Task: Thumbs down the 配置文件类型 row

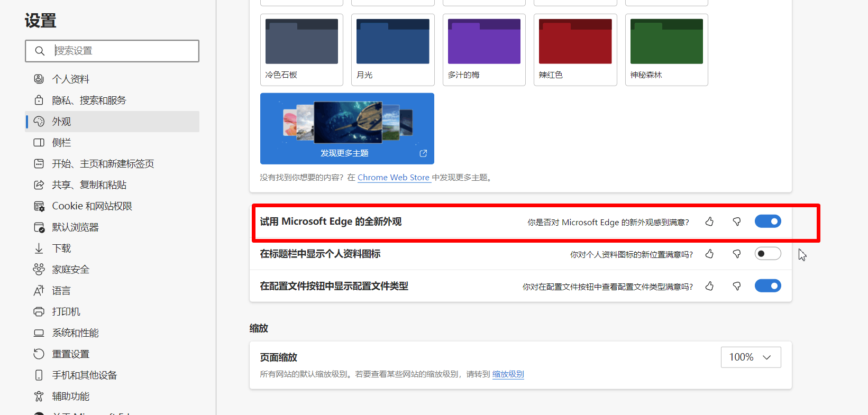Action: point(736,286)
